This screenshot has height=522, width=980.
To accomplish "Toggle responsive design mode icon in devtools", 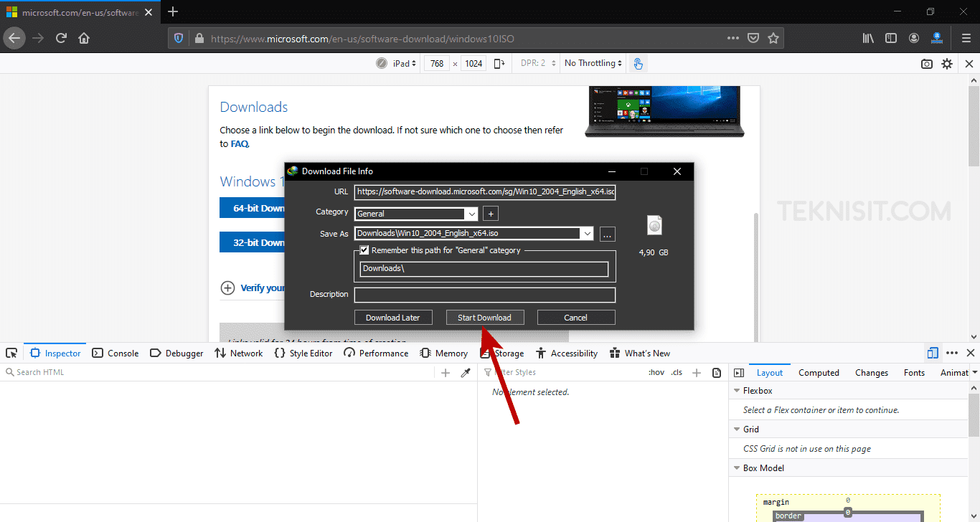I will point(933,353).
